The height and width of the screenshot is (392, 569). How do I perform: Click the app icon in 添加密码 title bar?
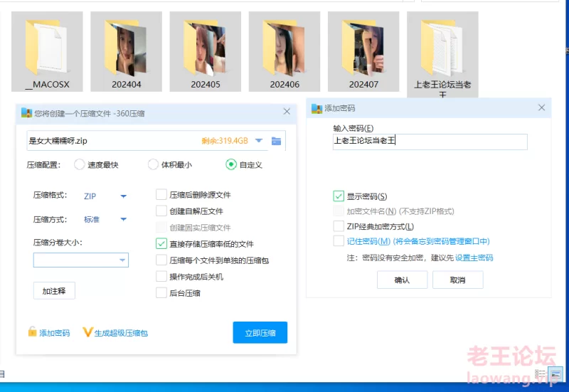tap(317, 108)
